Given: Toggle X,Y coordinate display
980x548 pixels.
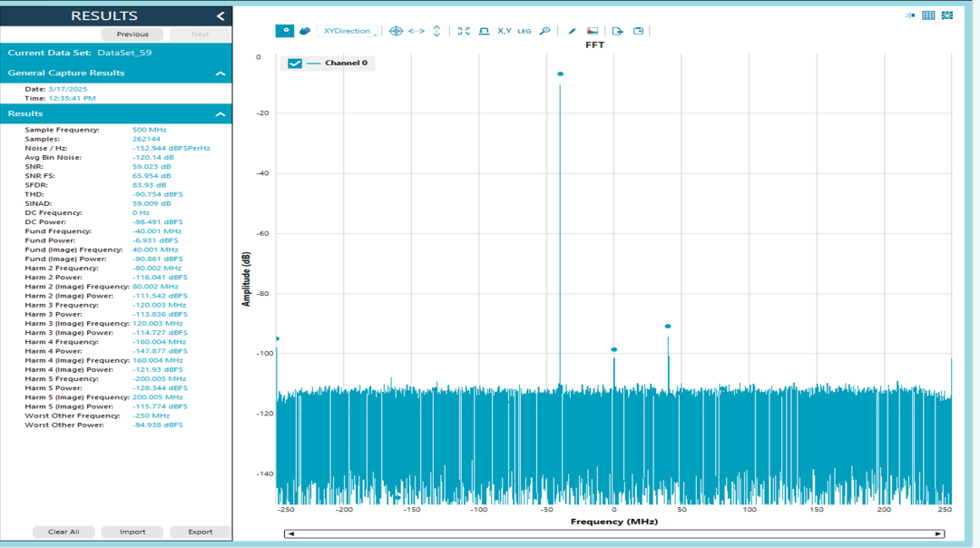Looking at the screenshot, I should [505, 31].
